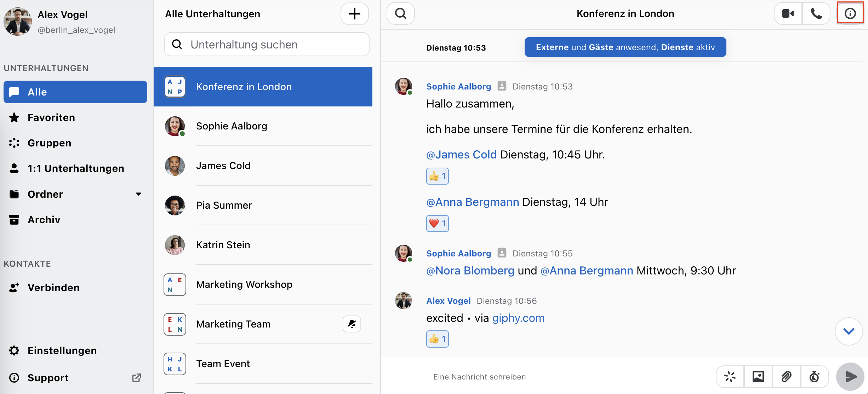Open conversation info panel

(850, 13)
